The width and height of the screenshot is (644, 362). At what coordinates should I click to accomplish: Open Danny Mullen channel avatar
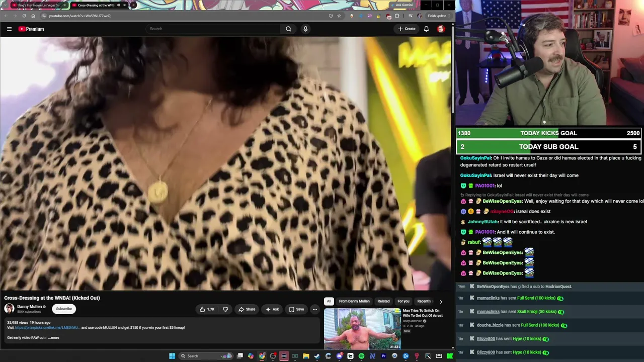pyautogui.click(x=9, y=309)
